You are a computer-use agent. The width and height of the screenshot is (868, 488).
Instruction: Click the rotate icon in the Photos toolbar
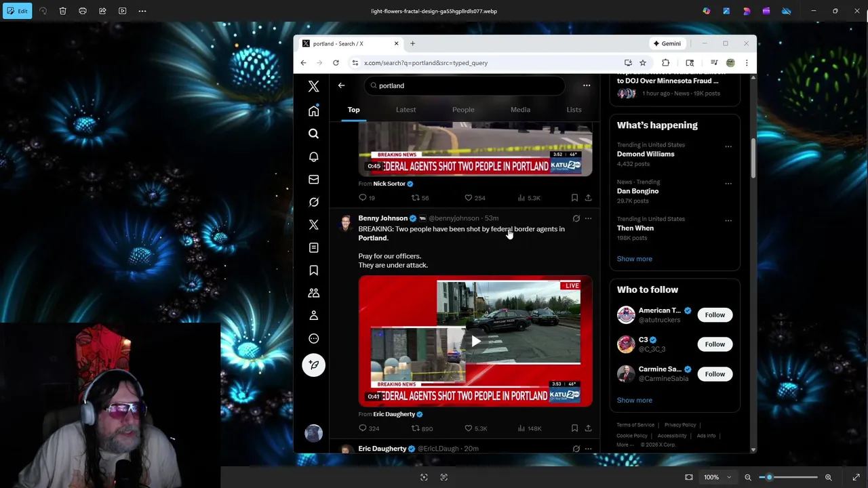(x=43, y=11)
